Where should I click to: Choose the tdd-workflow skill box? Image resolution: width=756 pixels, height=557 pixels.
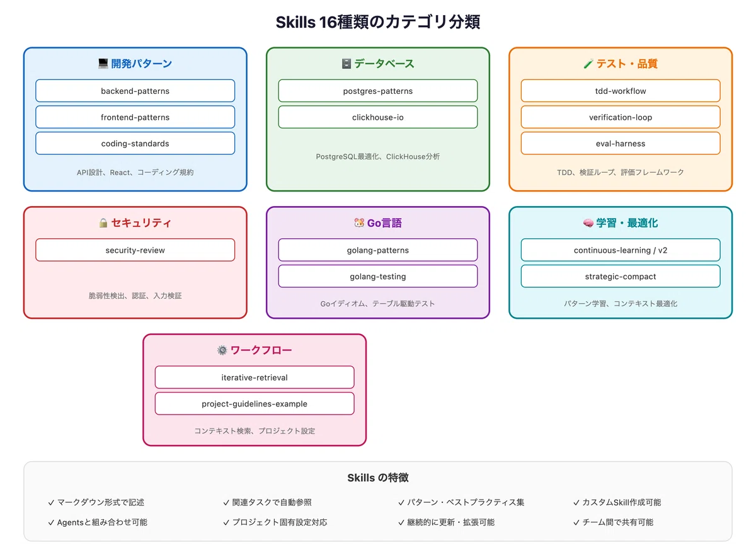621,91
